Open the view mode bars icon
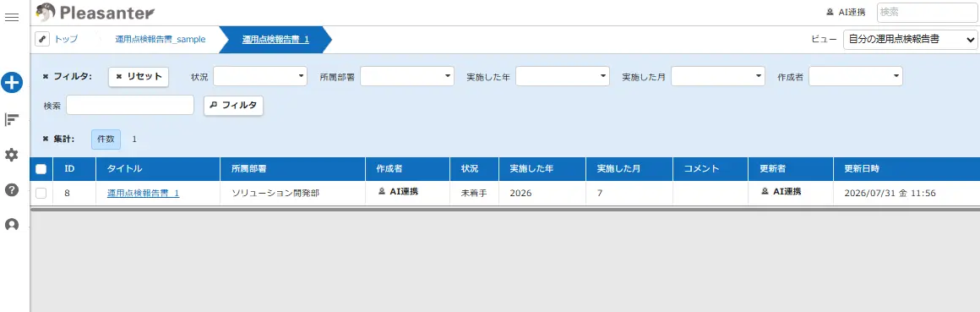The height and width of the screenshot is (312, 980). [x=11, y=119]
